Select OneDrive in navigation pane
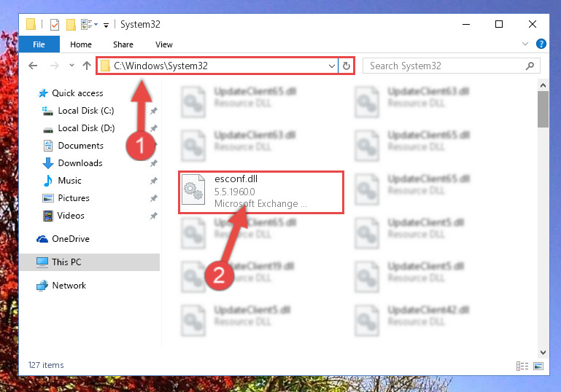The image size is (561, 392). [x=71, y=239]
